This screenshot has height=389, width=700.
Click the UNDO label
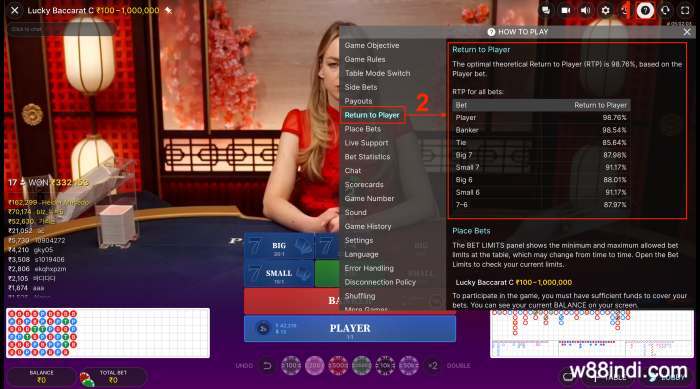pos(244,366)
